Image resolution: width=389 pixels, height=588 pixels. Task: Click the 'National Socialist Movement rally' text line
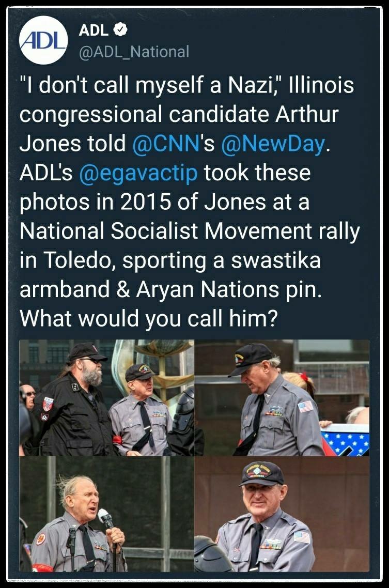coord(190,231)
